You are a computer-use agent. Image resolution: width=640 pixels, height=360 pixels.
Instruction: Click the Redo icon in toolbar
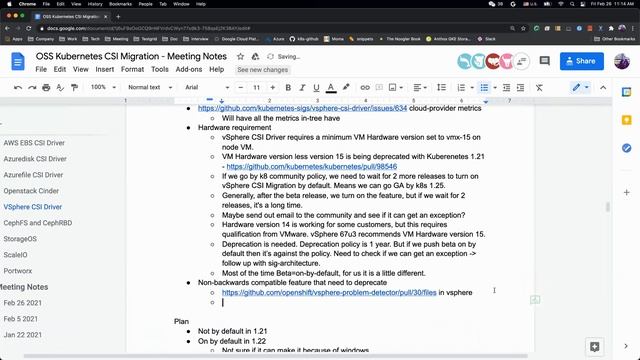click(x=32, y=87)
